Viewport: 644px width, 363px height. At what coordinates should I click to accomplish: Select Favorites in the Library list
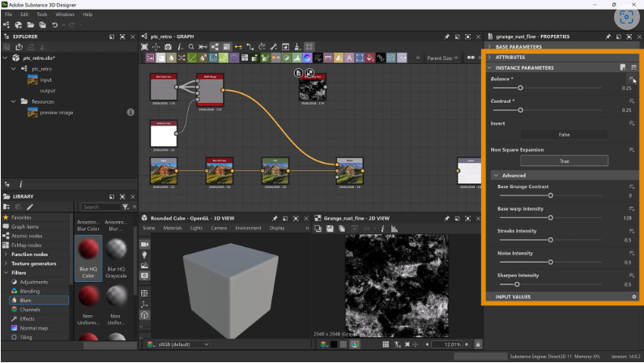(21, 218)
